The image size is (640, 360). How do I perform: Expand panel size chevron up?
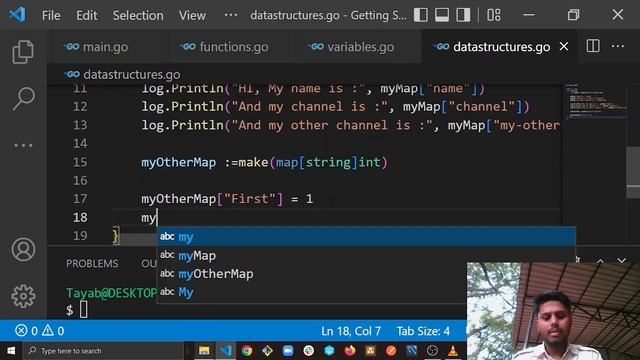point(600,260)
